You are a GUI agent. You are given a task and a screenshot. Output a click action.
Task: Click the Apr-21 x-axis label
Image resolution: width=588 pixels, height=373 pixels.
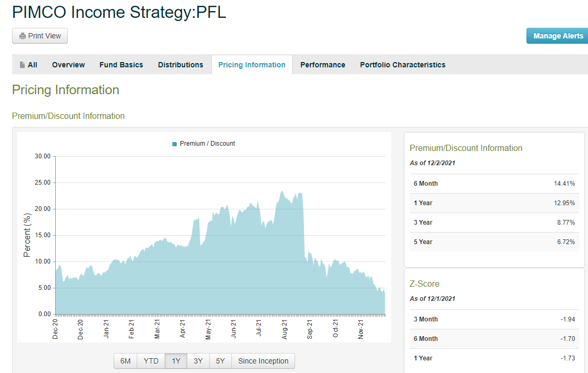pyautogui.click(x=183, y=329)
